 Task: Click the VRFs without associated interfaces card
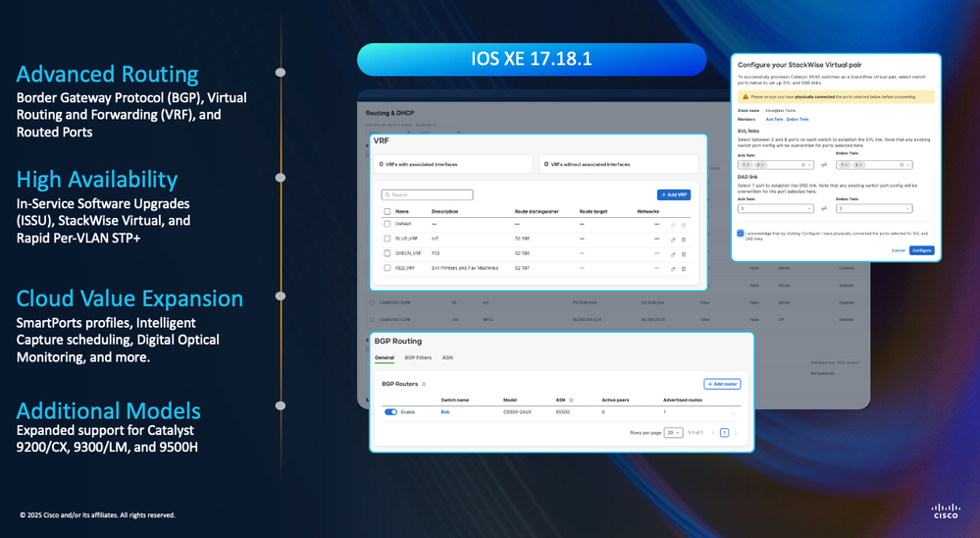pos(618,165)
